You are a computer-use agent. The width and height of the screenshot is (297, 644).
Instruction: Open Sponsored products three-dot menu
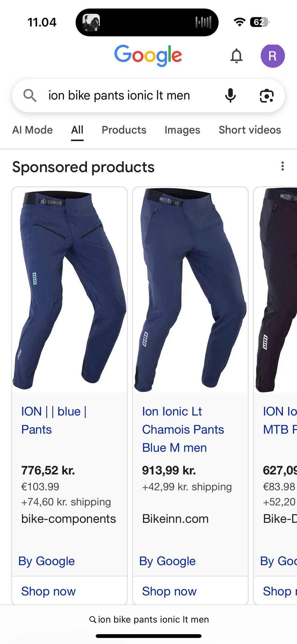click(282, 166)
